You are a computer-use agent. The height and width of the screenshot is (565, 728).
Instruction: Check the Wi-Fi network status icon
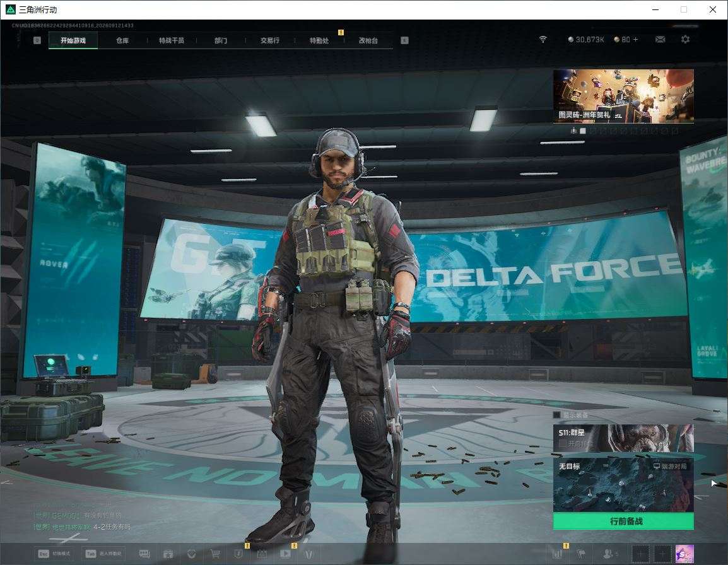(543, 40)
